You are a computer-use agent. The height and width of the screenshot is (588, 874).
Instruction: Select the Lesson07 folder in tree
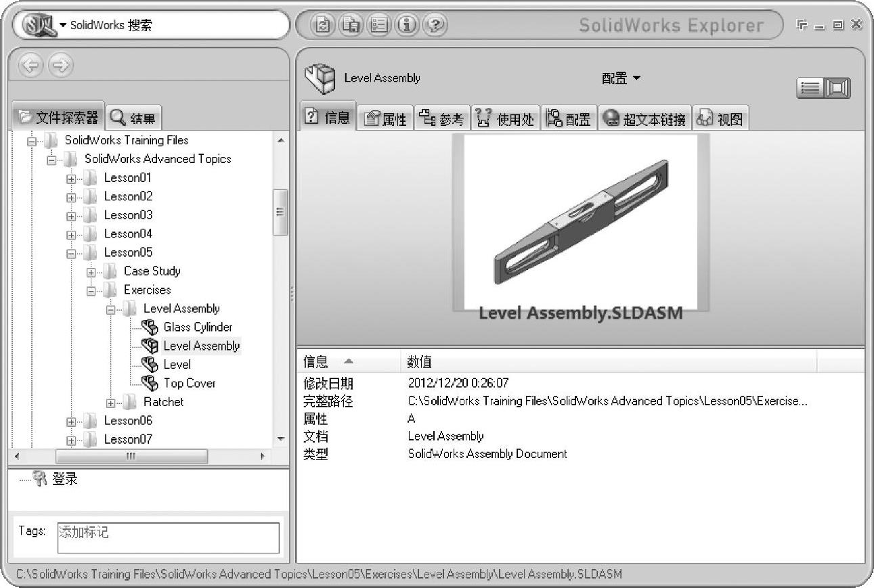128,439
